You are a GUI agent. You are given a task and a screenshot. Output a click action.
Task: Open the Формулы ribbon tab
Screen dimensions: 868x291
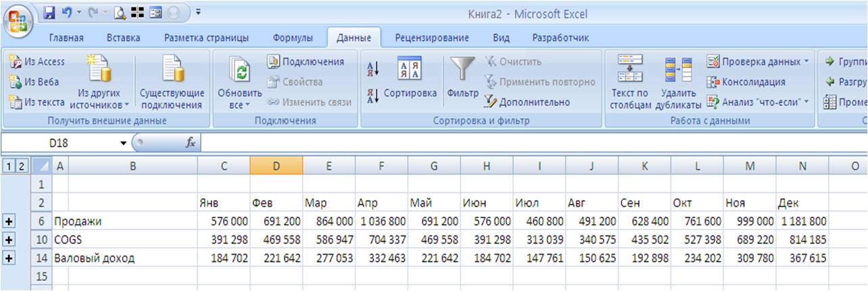click(x=292, y=38)
